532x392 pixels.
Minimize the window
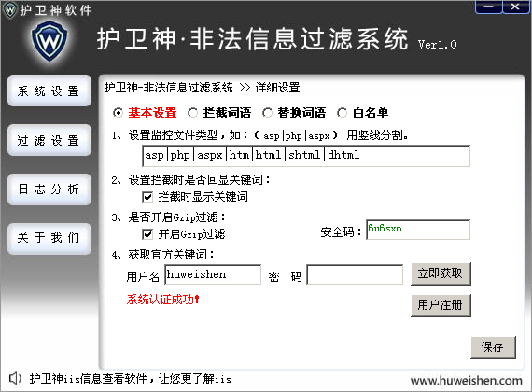(488, 7)
